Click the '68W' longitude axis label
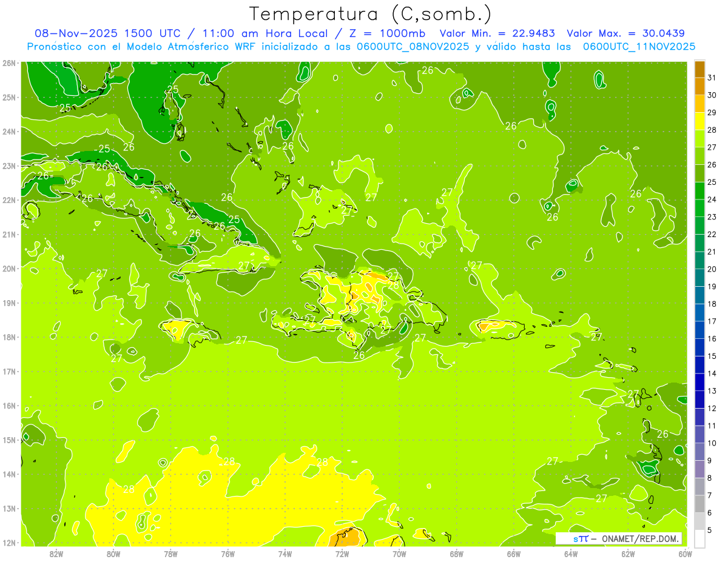The width and height of the screenshot is (728, 562). (457, 554)
